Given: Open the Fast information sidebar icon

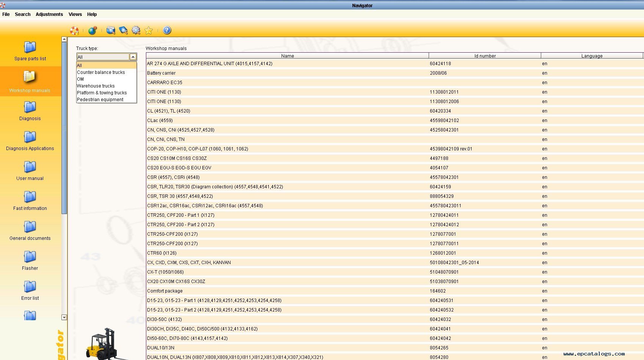Looking at the screenshot, I should pos(30,197).
